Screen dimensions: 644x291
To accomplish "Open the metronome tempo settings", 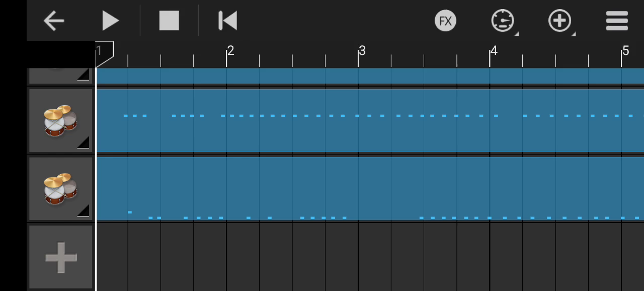I will tap(503, 21).
